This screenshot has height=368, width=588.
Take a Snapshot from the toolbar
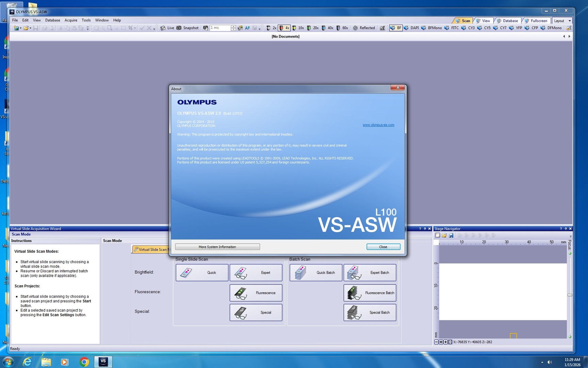187,28
